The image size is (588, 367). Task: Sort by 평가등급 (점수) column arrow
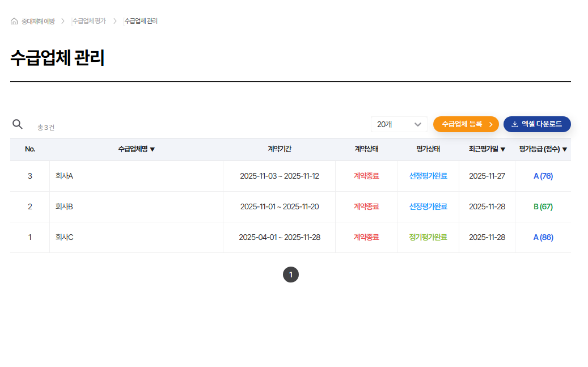(564, 150)
